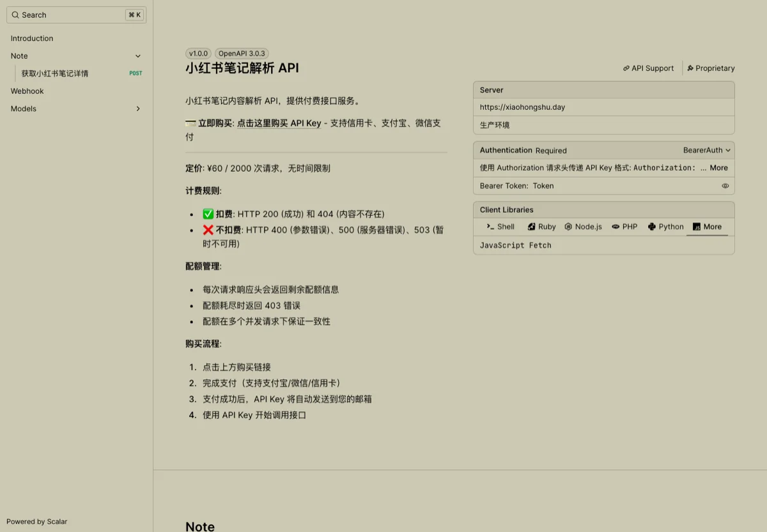
Task: Select the Note sidebar section
Action: coord(76,56)
